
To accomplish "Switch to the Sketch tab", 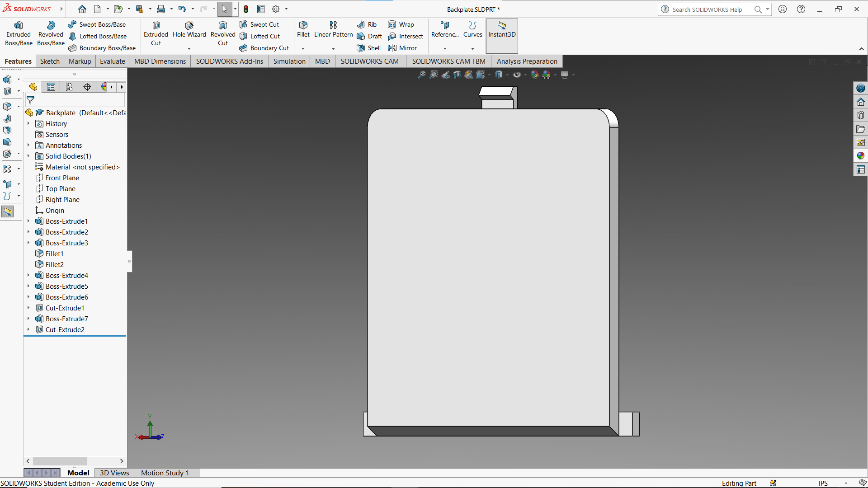I will coord(48,61).
